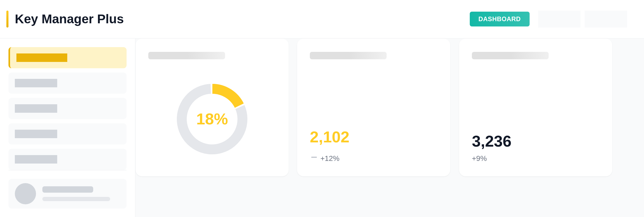The width and height of the screenshot is (644, 217).
Task: Click the 3,236 metric value
Action: point(491,141)
